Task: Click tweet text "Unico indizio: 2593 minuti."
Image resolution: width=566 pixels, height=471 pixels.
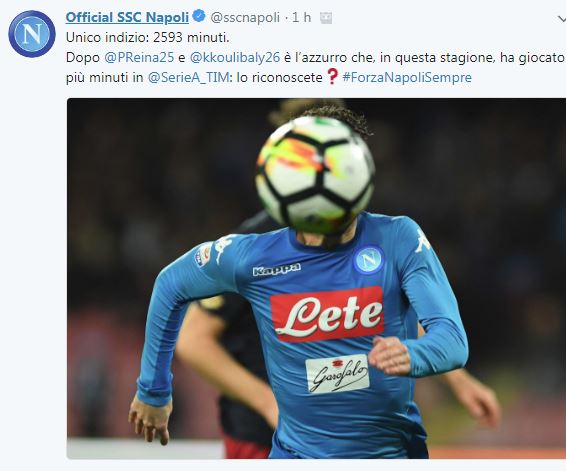Action: [x=148, y=38]
